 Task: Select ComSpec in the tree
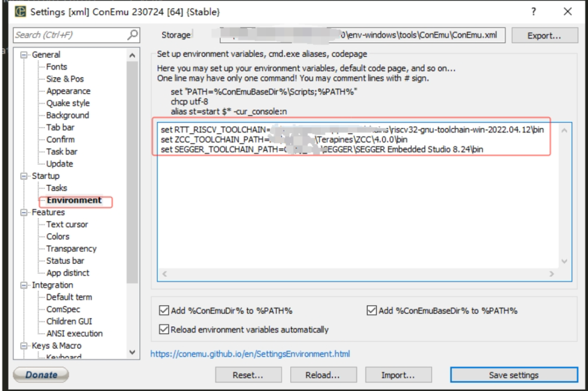[63, 309]
